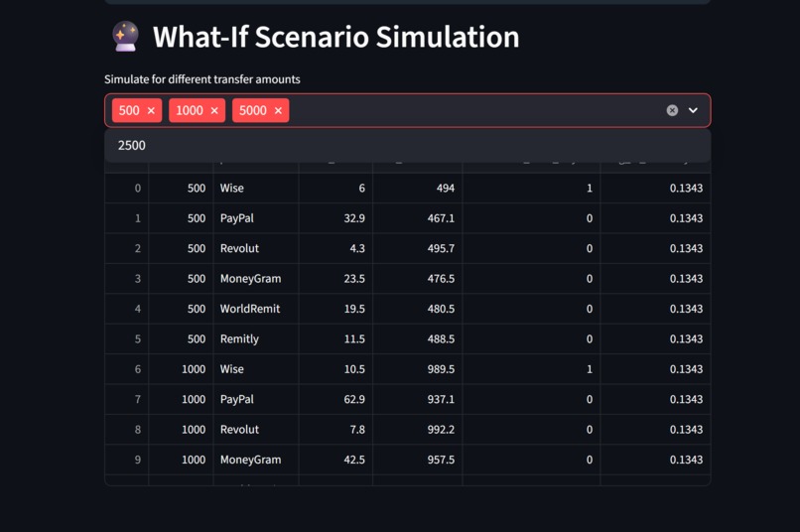
Task: Click the received amount 989.5
Action: pos(441,369)
